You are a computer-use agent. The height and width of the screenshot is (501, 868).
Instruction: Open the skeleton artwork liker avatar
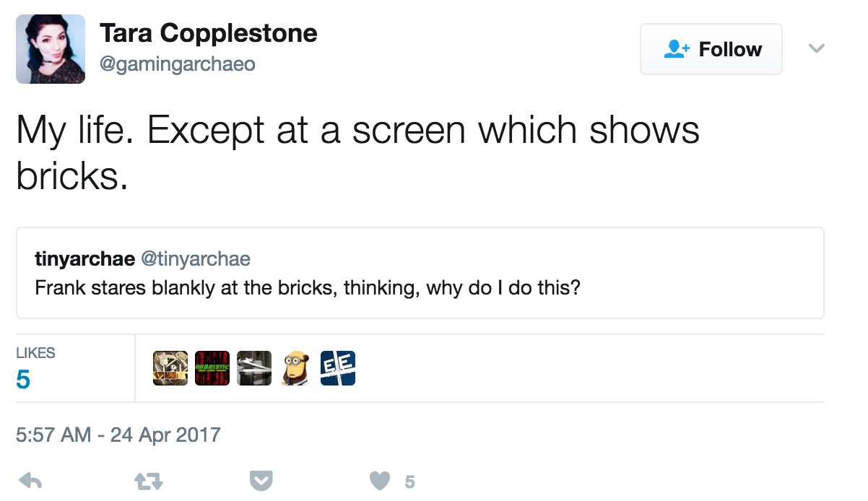(170, 368)
